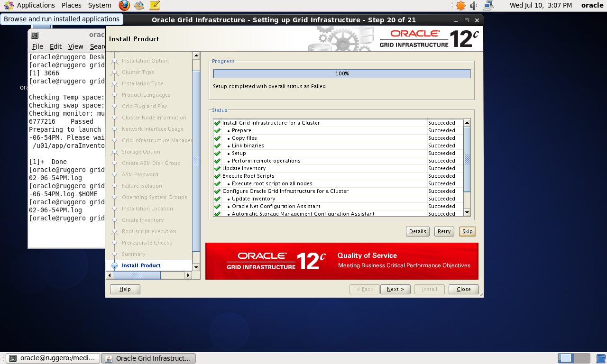The height and width of the screenshot is (364, 607).
Task: Click the Next button
Action: click(395, 289)
